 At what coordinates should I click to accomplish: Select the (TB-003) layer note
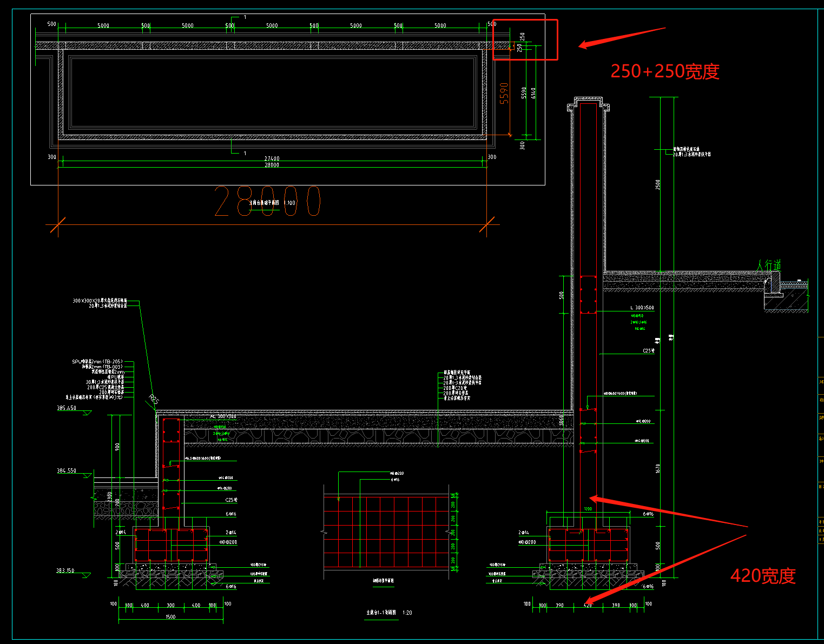[102, 367]
